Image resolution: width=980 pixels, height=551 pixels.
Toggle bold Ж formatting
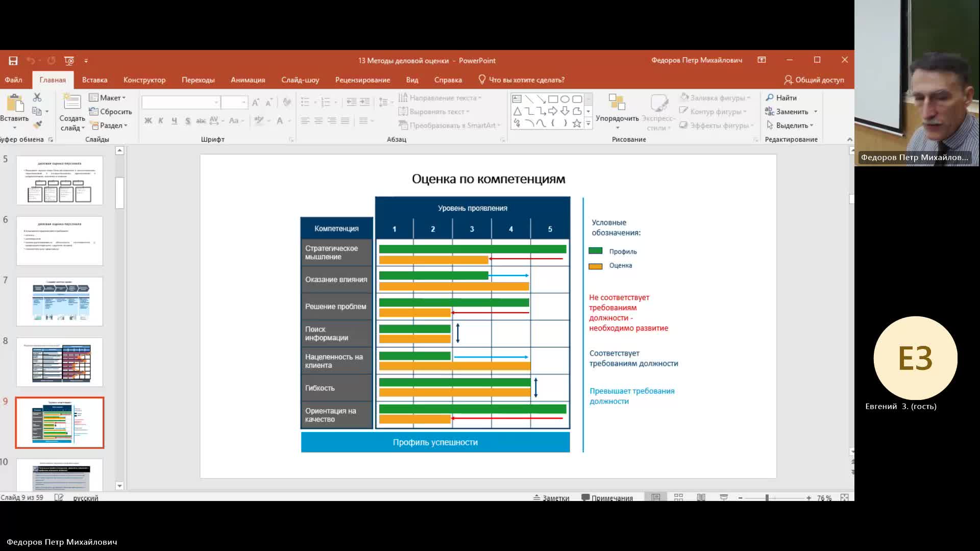click(x=148, y=121)
